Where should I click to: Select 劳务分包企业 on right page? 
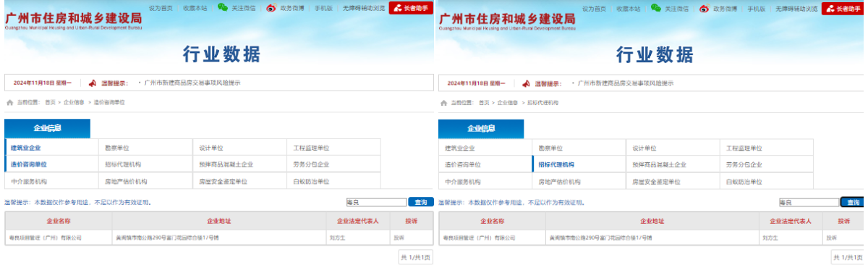(767, 164)
